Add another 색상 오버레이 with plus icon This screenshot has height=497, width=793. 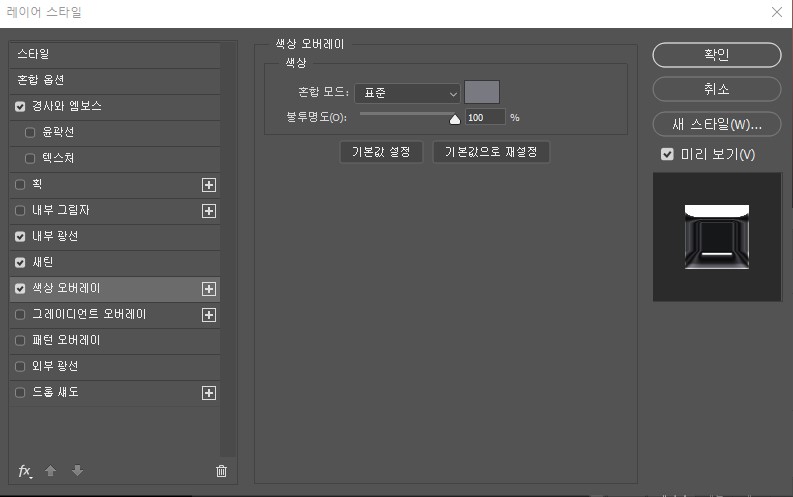[x=209, y=289]
